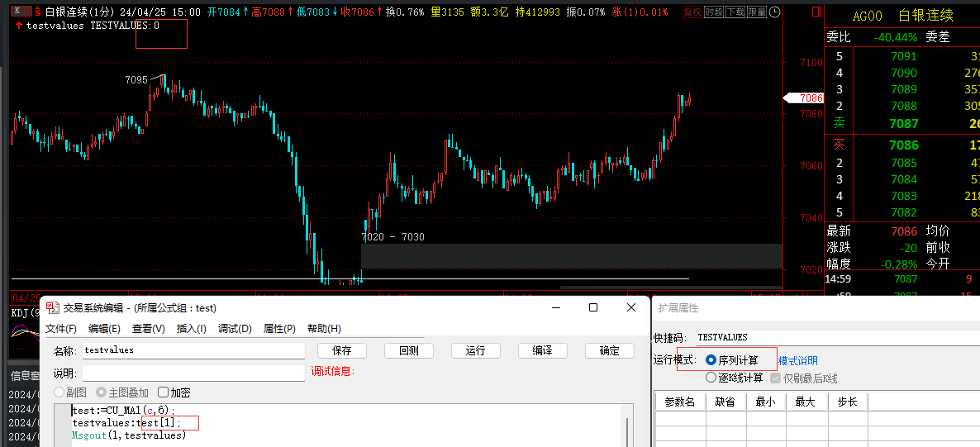Open the 文件(F) menu

(x=61, y=329)
